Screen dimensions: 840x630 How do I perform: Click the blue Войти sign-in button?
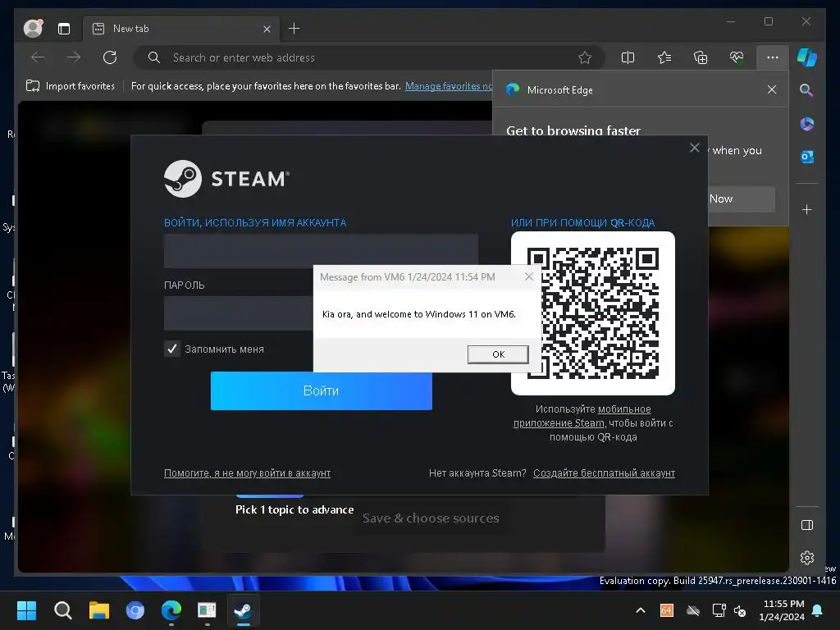(x=322, y=390)
